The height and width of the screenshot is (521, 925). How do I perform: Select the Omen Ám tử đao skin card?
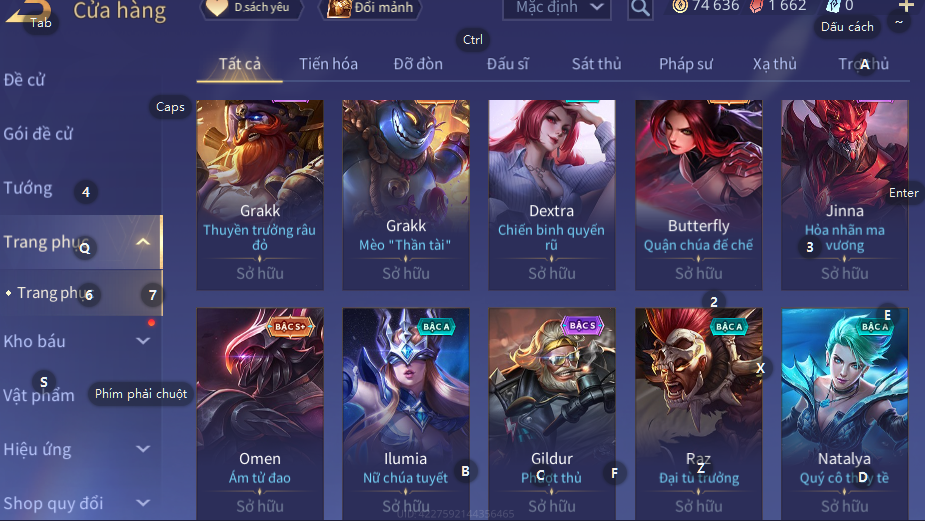coord(260,414)
